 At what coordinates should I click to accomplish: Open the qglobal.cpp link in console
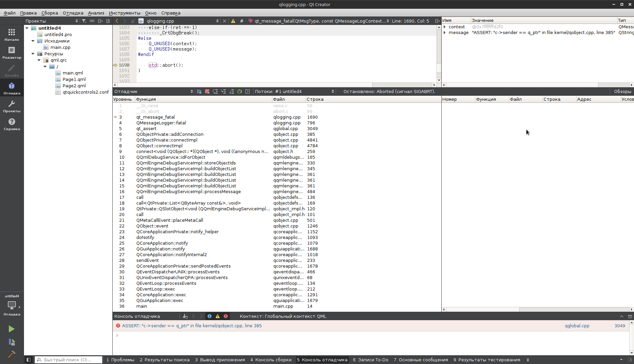coord(577,326)
